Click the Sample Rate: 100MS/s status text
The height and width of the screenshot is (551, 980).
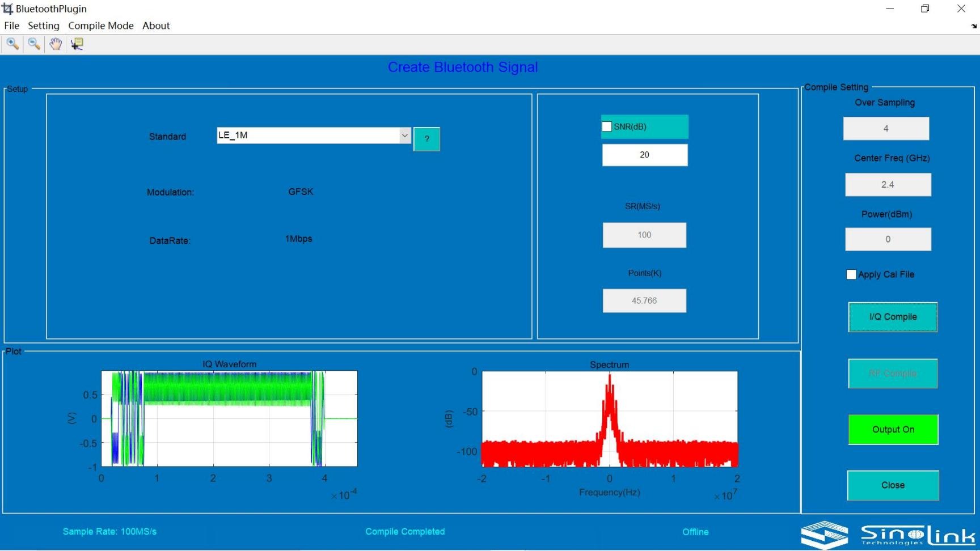tap(109, 532)
